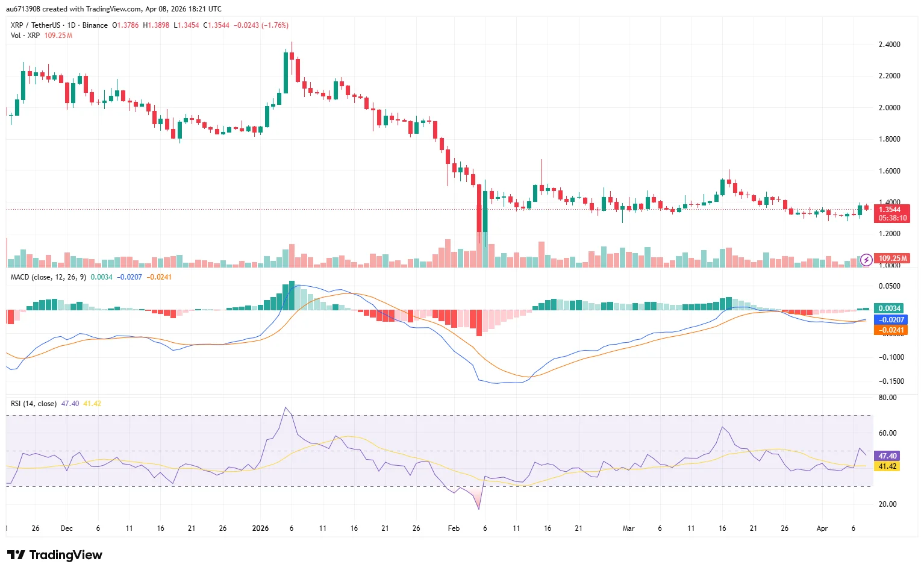Select the MACD indicator legend
Viewport: 924px width, 573px height.
coord(47,277)
